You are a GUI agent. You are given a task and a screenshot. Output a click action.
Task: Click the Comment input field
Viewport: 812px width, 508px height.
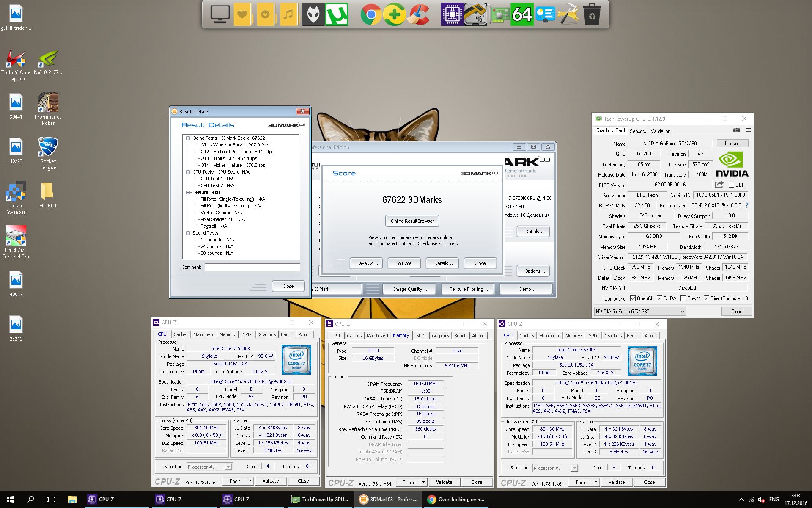(252, 268)
